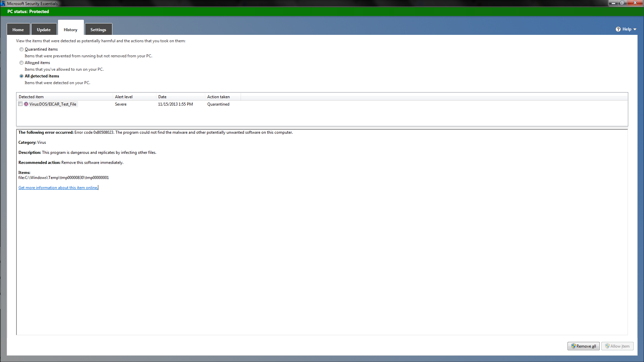Click the Help question mark icon

618,29
